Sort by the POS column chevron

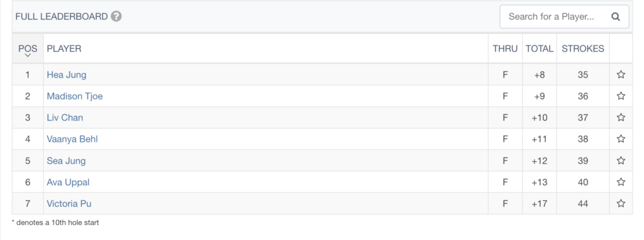[x=28, y=55]
